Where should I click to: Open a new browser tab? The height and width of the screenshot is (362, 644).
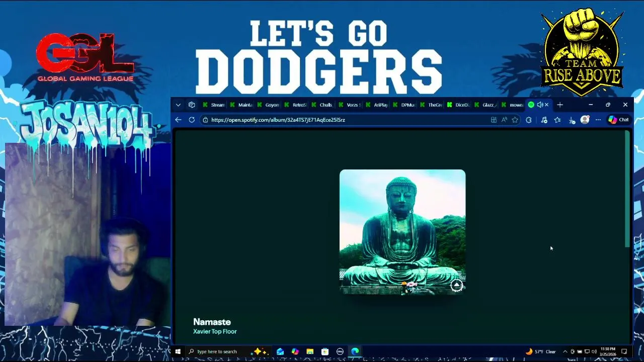click(x=560, y=105)
